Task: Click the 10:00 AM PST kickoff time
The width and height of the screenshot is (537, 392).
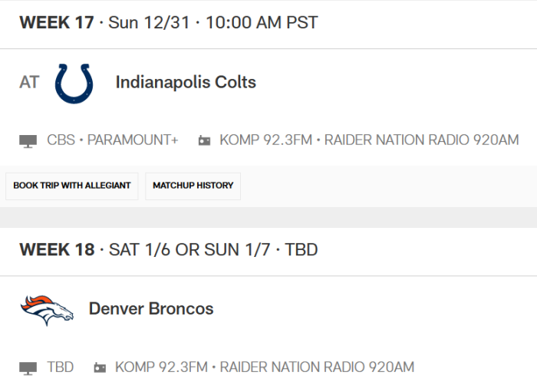Action: point(262,22)
